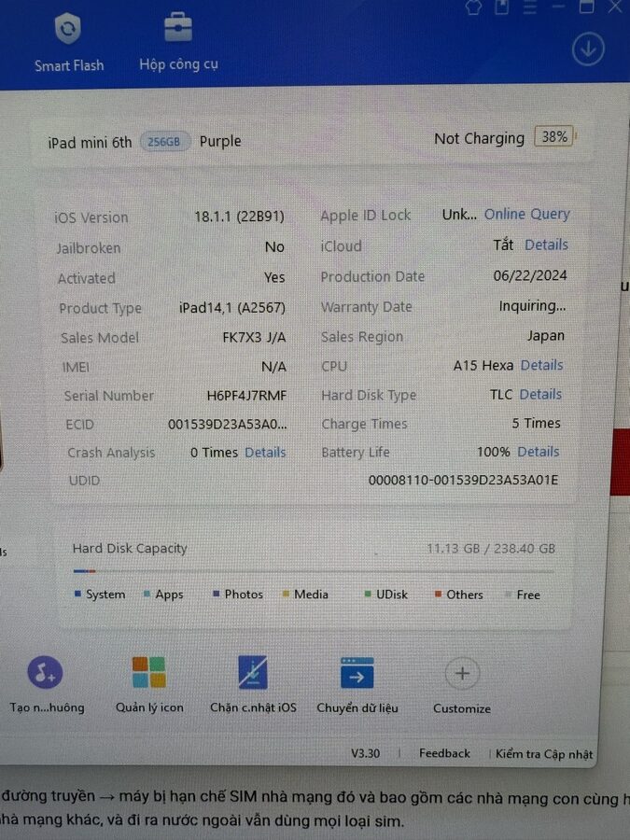Click the 256GB storage badge
This screenshot has height=840, width=630.
[164, 142]
